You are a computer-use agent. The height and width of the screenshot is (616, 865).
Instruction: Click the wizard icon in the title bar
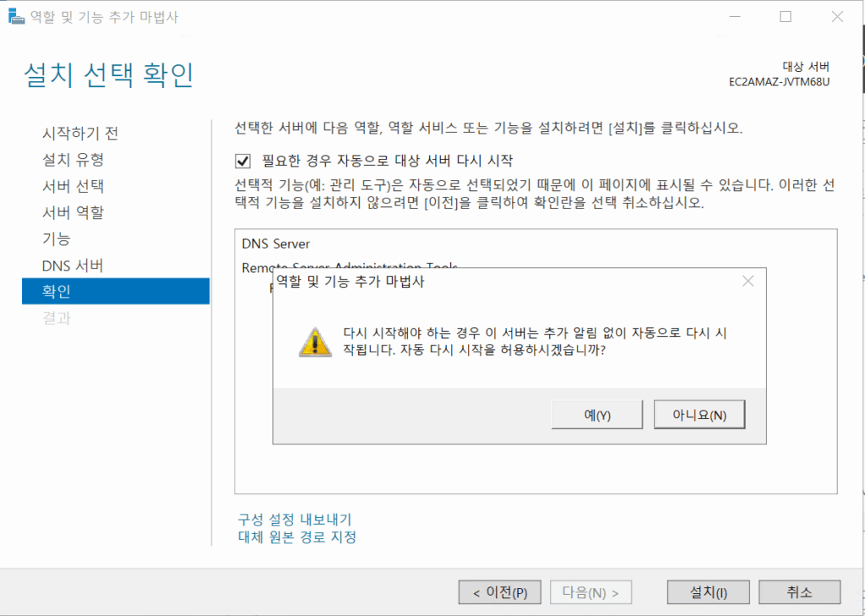14,17
